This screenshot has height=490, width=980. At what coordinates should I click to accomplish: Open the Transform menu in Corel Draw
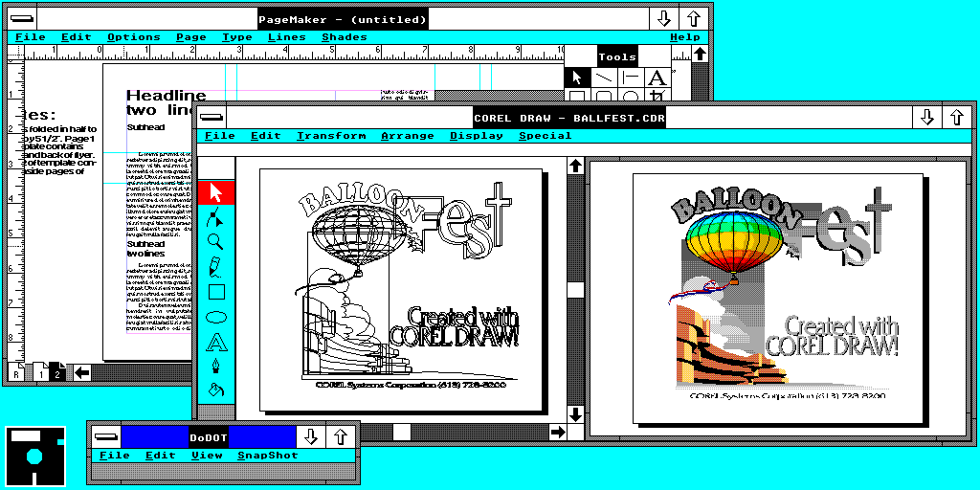[331, 136]
